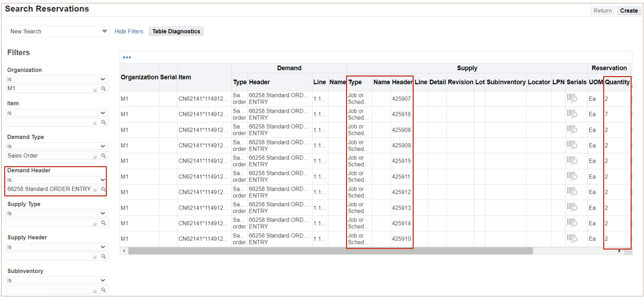Click search magnifier for Demand Type filter

click(x=104, y=156)
